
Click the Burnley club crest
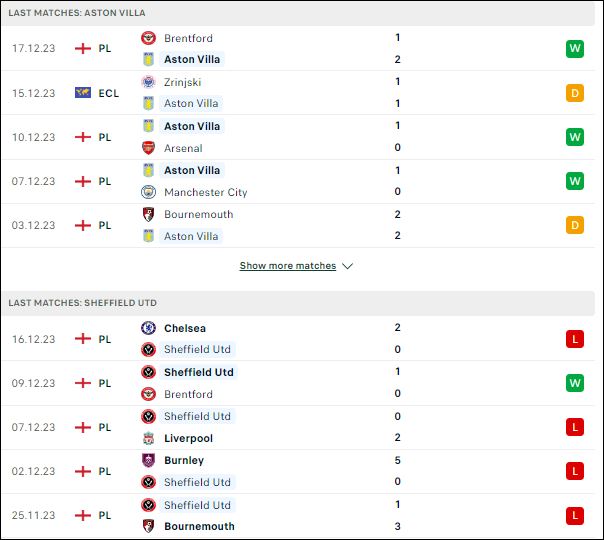[x=148, y=460]
